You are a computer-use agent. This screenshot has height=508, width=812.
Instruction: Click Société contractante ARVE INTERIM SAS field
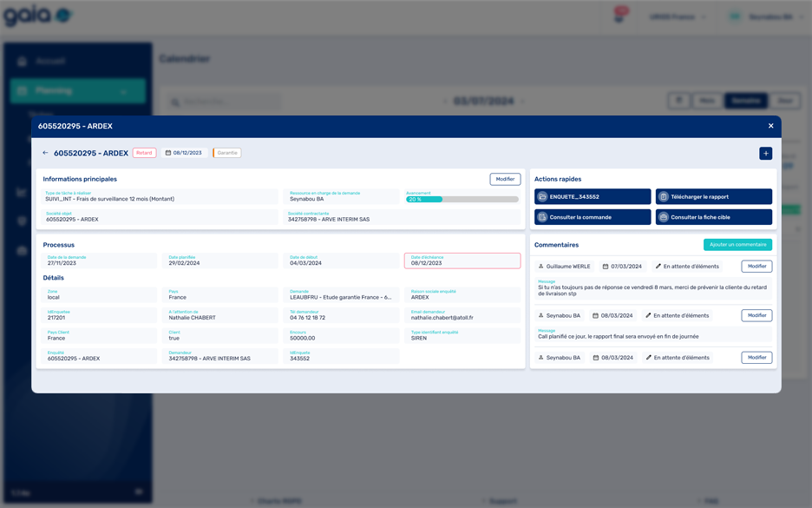pos(402,217)
